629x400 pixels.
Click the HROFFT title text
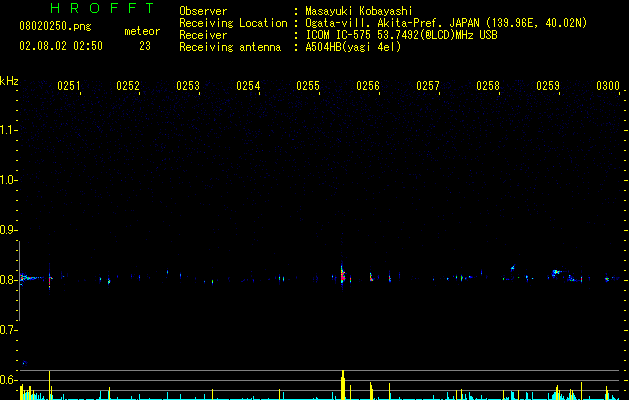pyautogui.click(x=103, y=8)
